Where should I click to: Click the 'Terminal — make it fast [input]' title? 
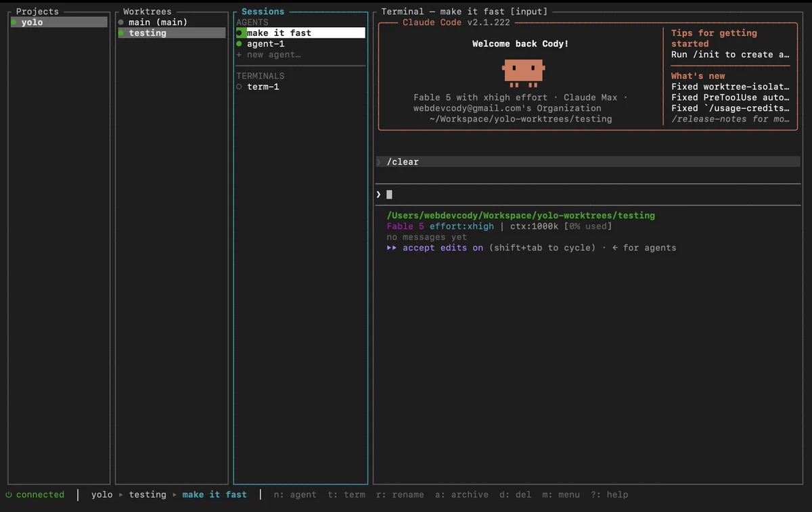click(x=464, y=11)
